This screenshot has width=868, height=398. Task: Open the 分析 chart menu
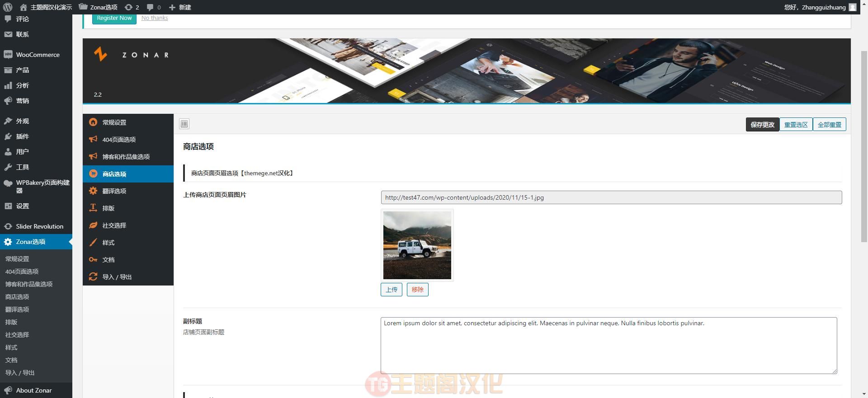(x=36, y=85)
